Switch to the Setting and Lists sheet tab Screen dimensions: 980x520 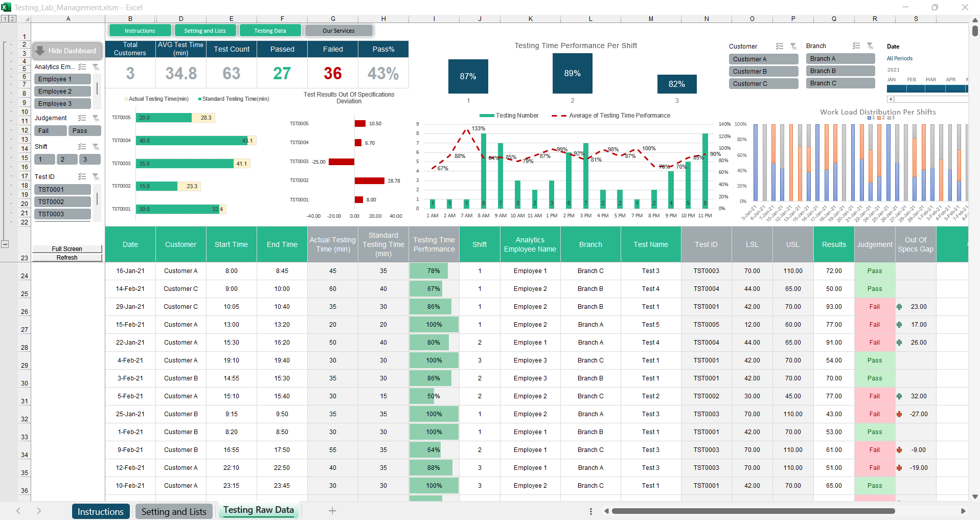point(174,511)
